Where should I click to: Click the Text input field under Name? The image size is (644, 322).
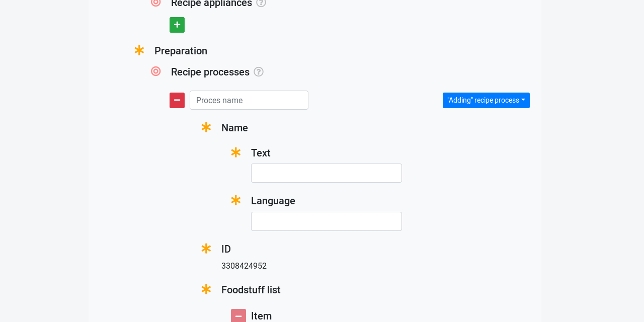tap(327, 173)
